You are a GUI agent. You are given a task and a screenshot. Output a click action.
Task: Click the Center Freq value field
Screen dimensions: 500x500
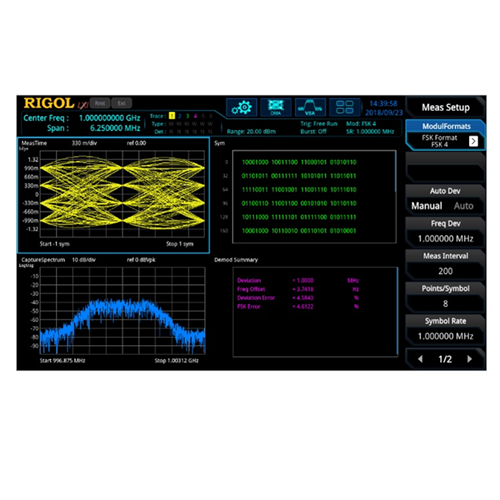pyautogui.click(x=109, y=118)
